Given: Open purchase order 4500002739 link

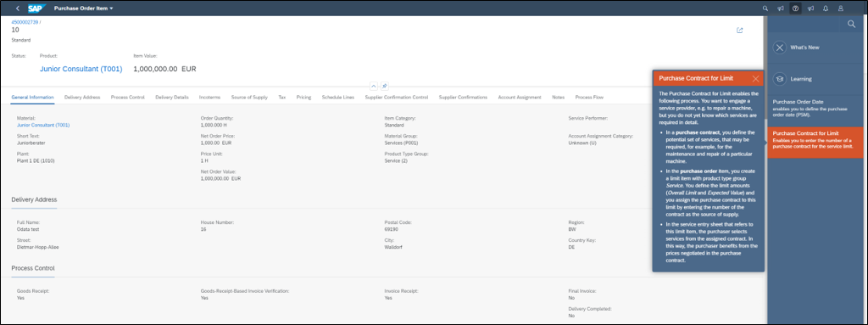Looking at the screenshot, I should coord(25,21).
